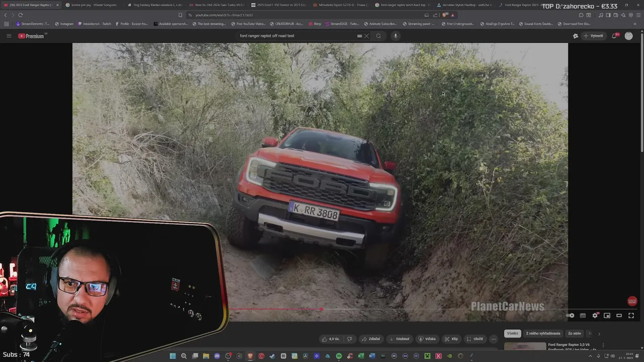Screen dimensions: 644x362
Task: Create a clip with Klip
Action: tap(451, 339)
